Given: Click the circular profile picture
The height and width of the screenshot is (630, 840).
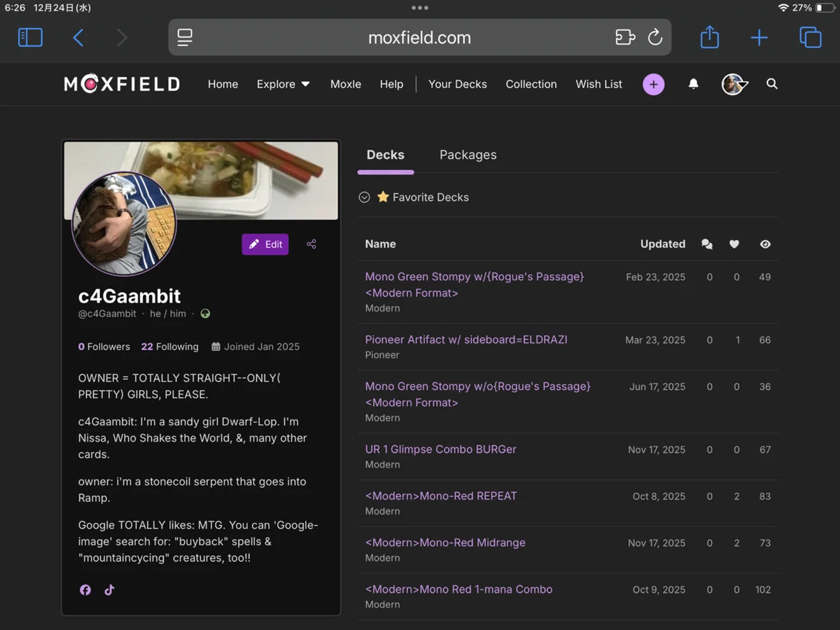Looking at the screenshot, I should (124, 224).
